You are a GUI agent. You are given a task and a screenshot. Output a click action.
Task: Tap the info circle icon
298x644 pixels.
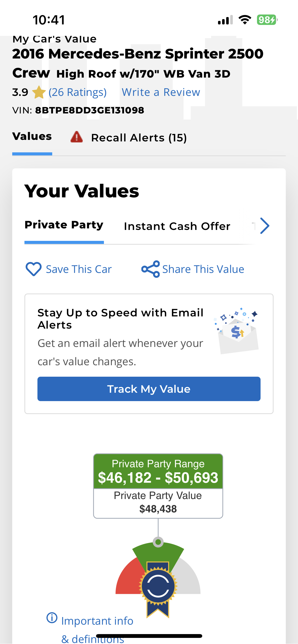[x=52, y=618]
